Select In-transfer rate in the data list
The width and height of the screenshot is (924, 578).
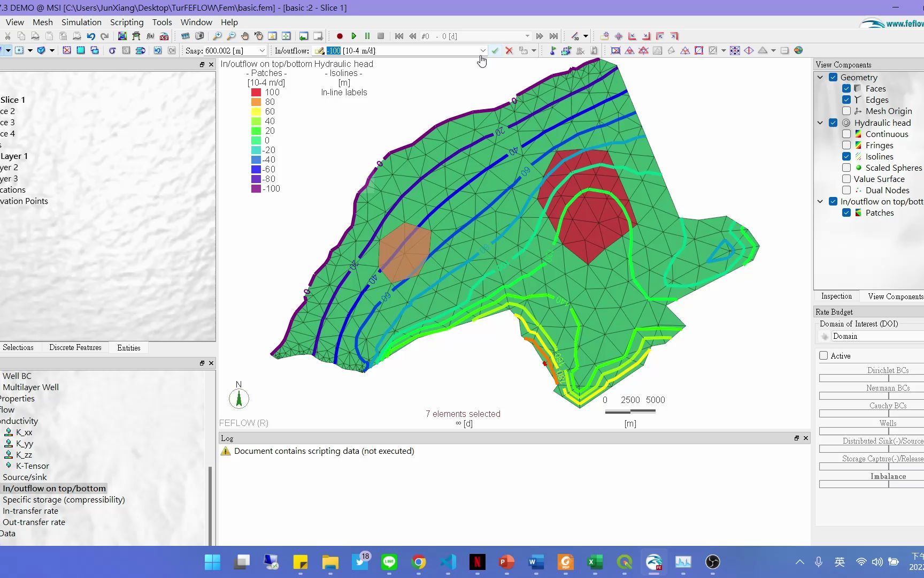pyautogui.click(x=30, y=511)
